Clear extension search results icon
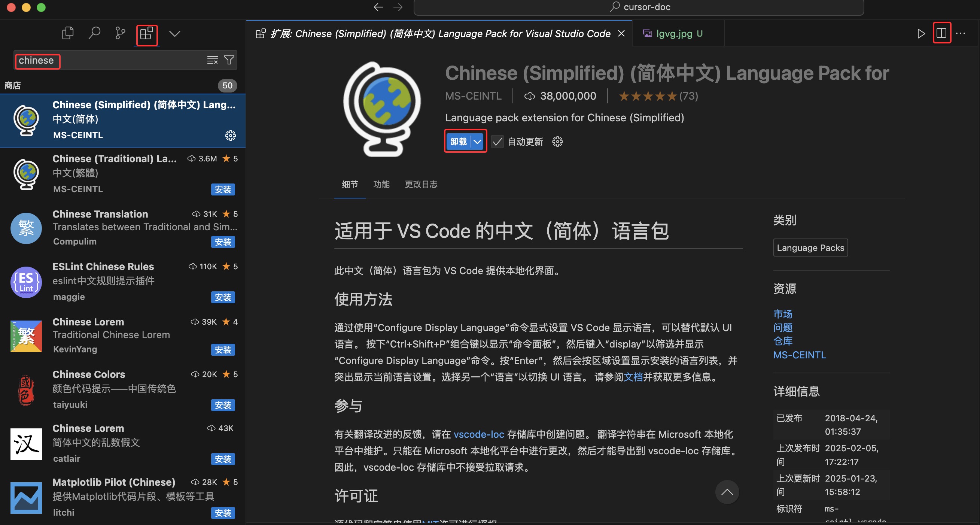980x525 pixels. click(212, 60)
